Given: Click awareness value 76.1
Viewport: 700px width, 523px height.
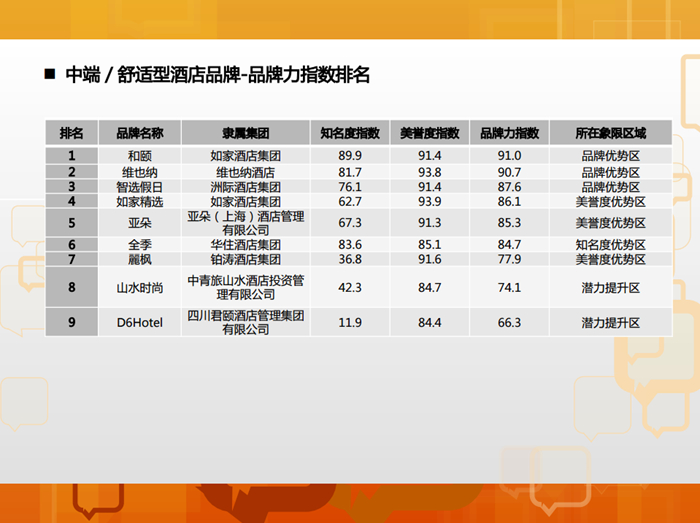Looking at the screenshot, I should coord(350,187).
